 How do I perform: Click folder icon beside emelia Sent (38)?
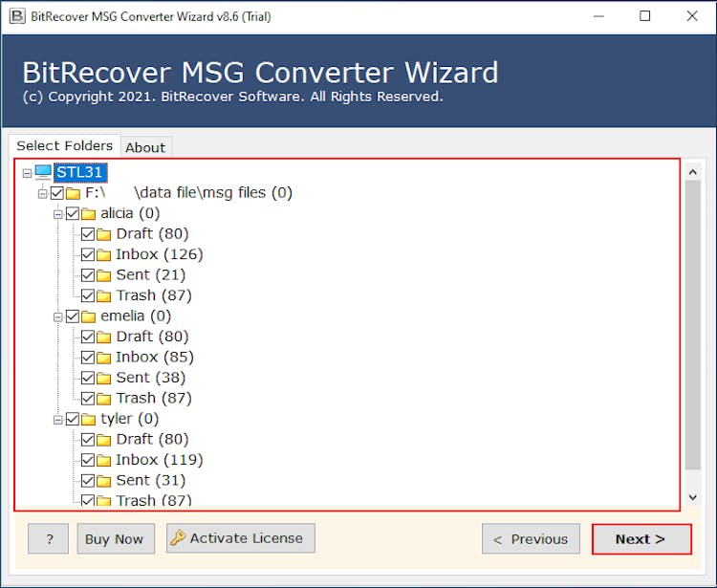pos(104,378)
